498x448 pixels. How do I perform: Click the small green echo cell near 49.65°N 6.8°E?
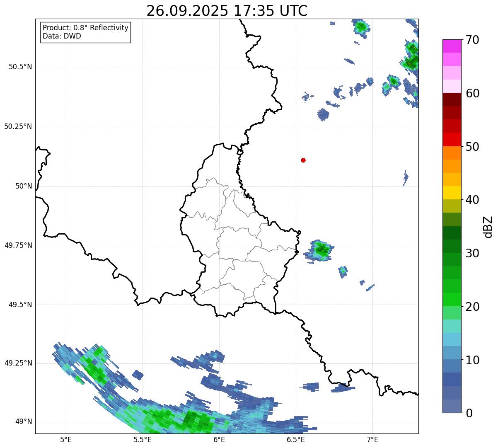pos(343,271)
